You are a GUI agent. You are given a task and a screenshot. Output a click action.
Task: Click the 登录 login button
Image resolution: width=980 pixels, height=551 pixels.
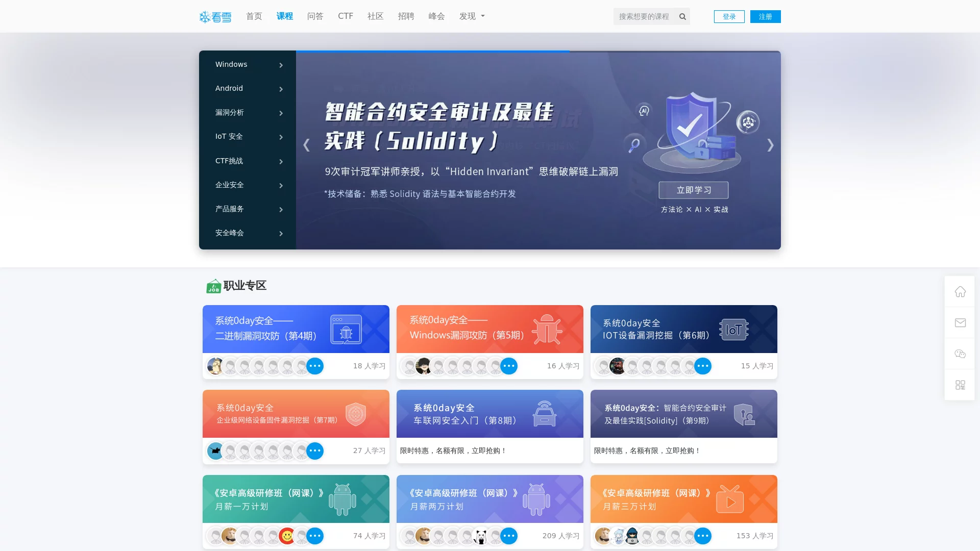pyautogui.click(x=729, y=16)
